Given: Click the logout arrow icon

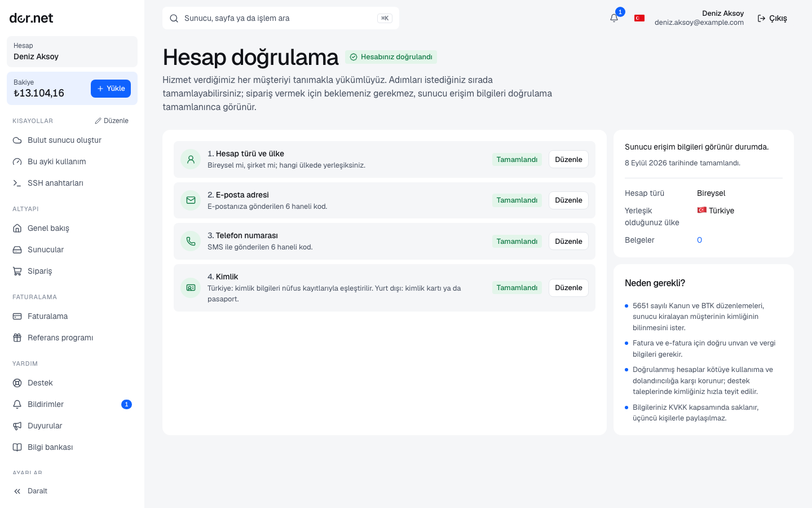Looking at the screenshot, I should click(761, 18).
